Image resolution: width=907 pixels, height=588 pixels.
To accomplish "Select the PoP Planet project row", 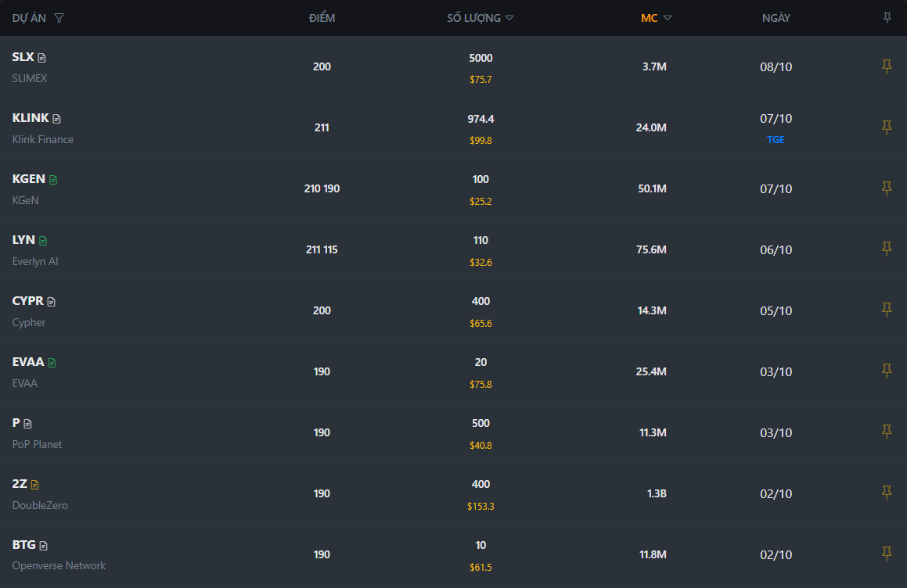I will tap(37, 444).
